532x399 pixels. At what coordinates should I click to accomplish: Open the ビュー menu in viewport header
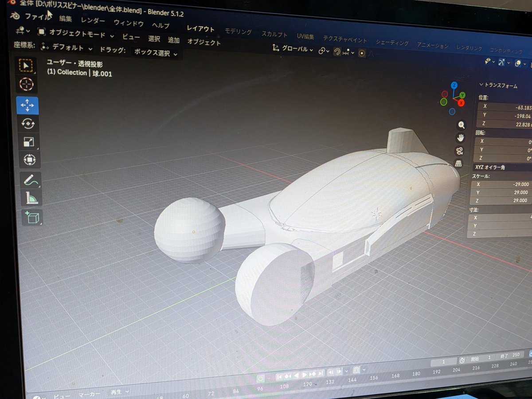pos(131,37)
